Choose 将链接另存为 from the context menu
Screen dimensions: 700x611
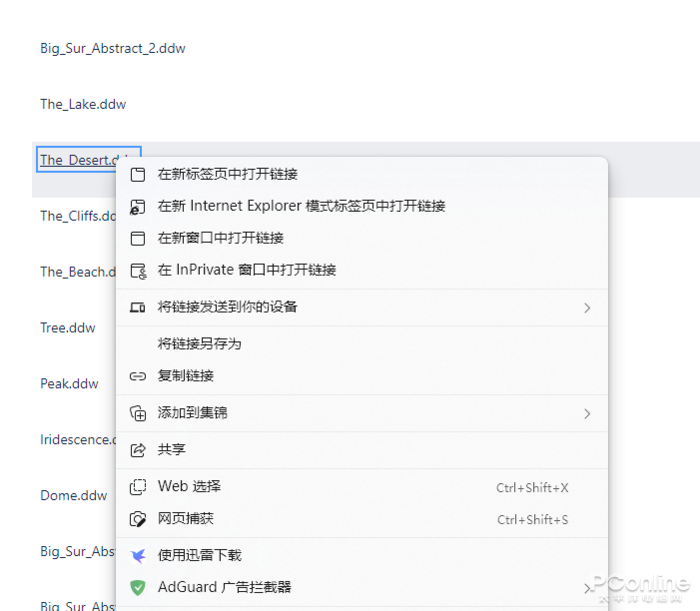coord(200,344)
